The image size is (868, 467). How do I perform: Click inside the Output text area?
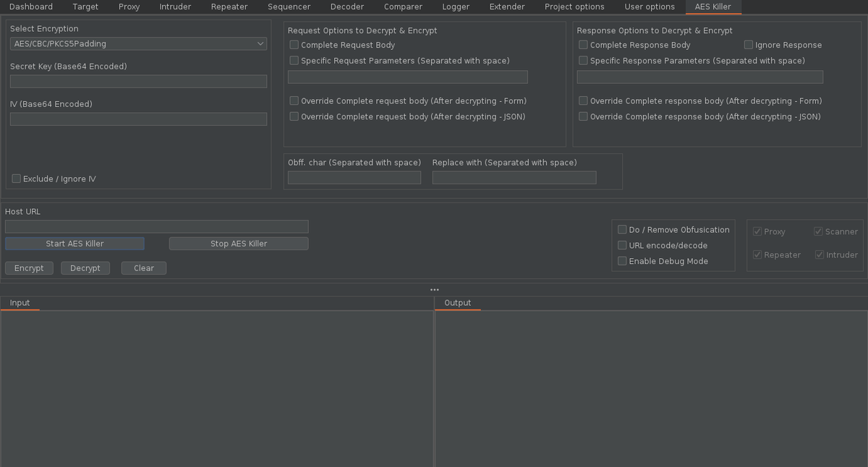651,389
